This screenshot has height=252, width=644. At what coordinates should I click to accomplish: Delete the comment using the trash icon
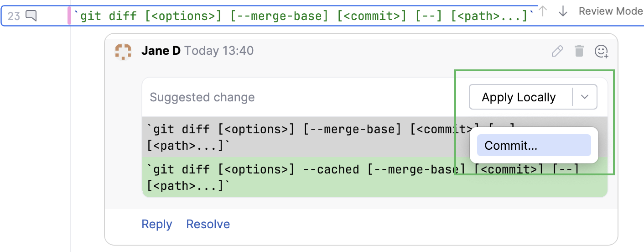click(x=579, y=51)
